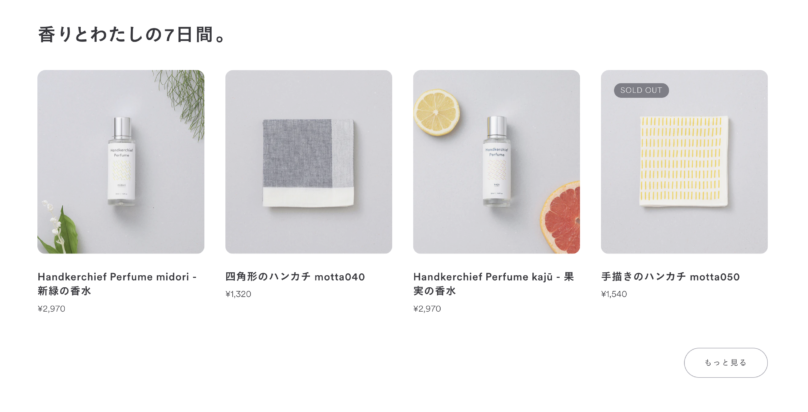
Task: Open the kajū perfume product image
Action: click(496, 162)
